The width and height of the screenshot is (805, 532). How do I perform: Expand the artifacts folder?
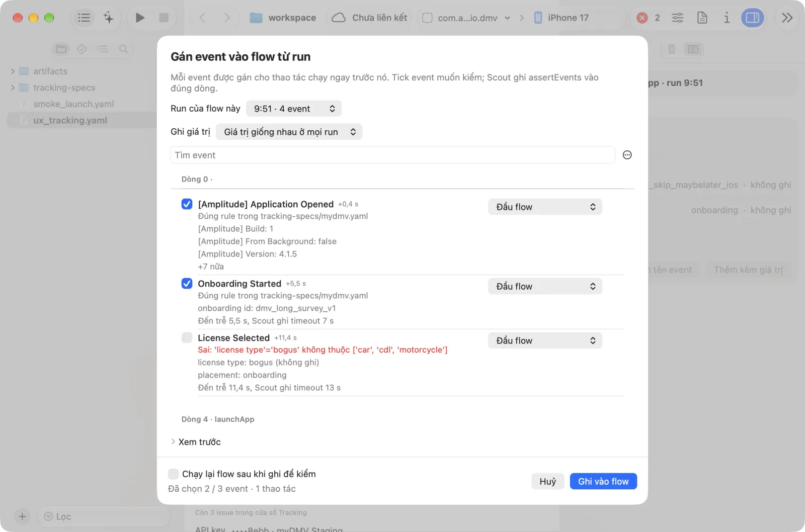pyautogui.click(x=13, y=71)
